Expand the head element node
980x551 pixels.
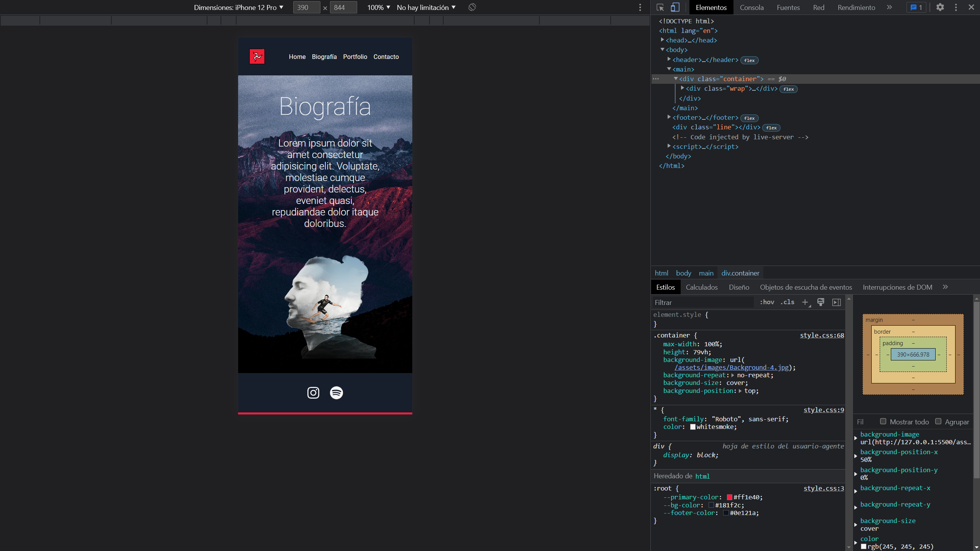[662, 40]
